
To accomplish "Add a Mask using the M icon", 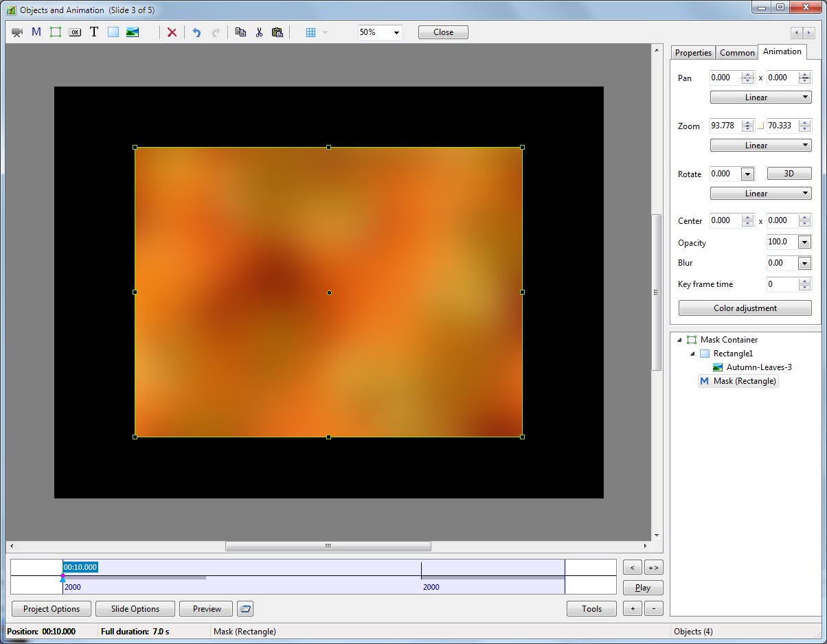I will pos(36,32).
